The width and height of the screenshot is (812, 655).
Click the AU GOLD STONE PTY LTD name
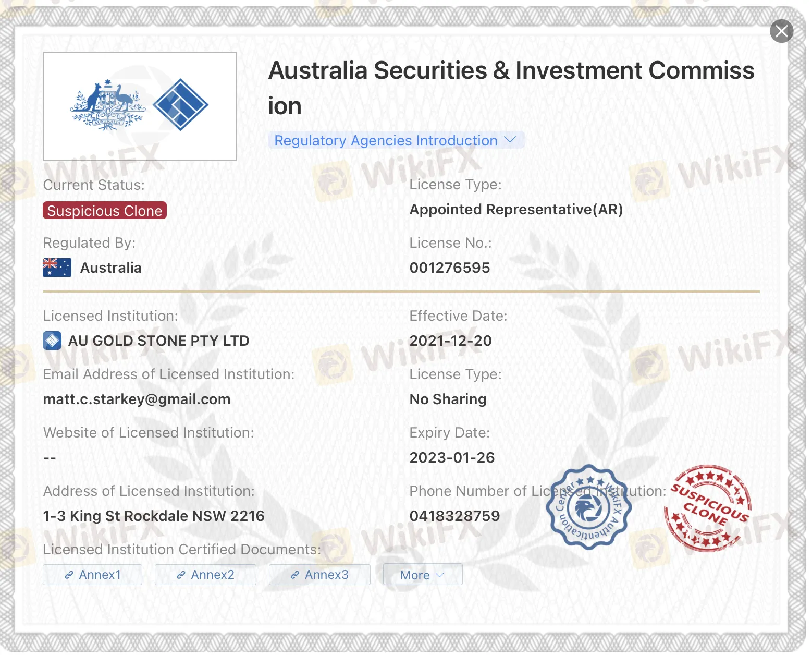click(x=159, y=341)
